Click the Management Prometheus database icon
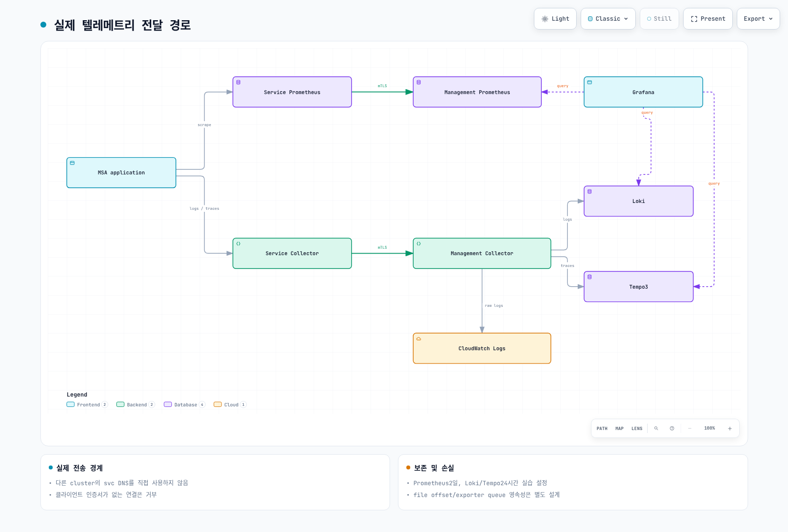This screenshot has width=788, height=532. (419, 82)
